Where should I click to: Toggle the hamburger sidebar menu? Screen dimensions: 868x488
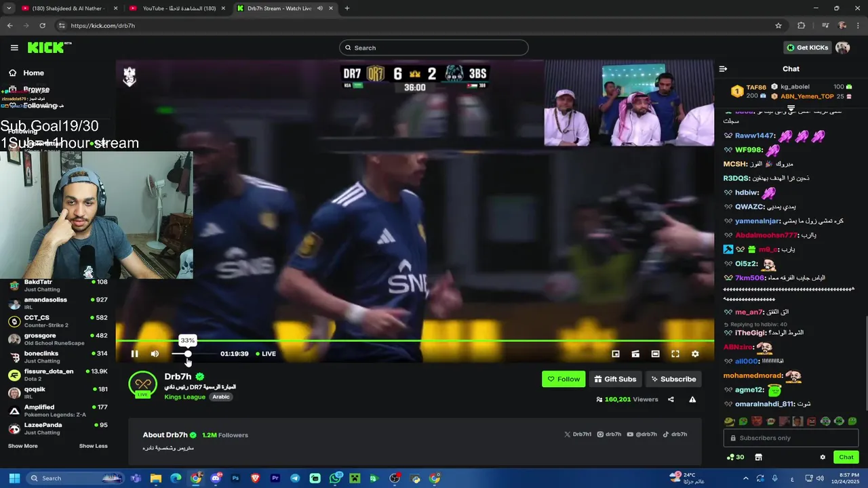click(14, 47)
